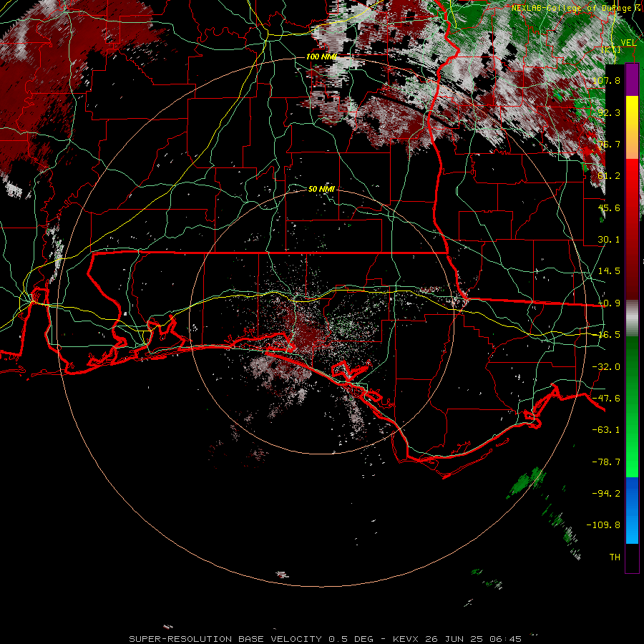Pick the gray near-zero color bar segment
Screen dimensions: 644x644
(x=632, y=318)
